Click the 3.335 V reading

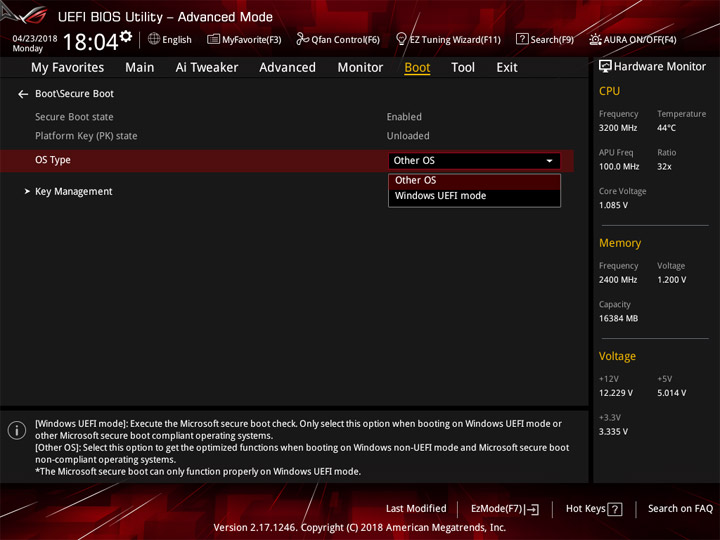coord(613,432)
